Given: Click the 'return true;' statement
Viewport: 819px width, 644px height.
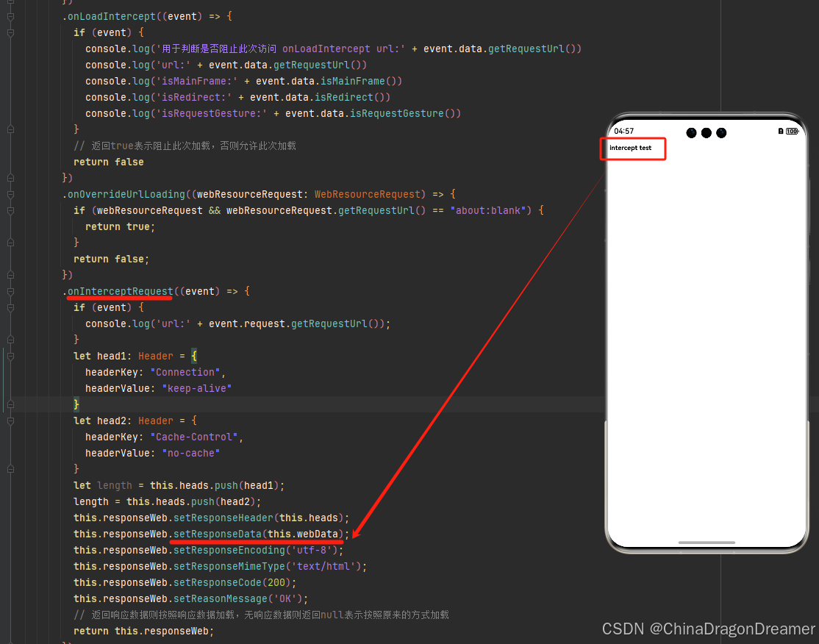Looking at the screenshot, I should tap(120, 226).
